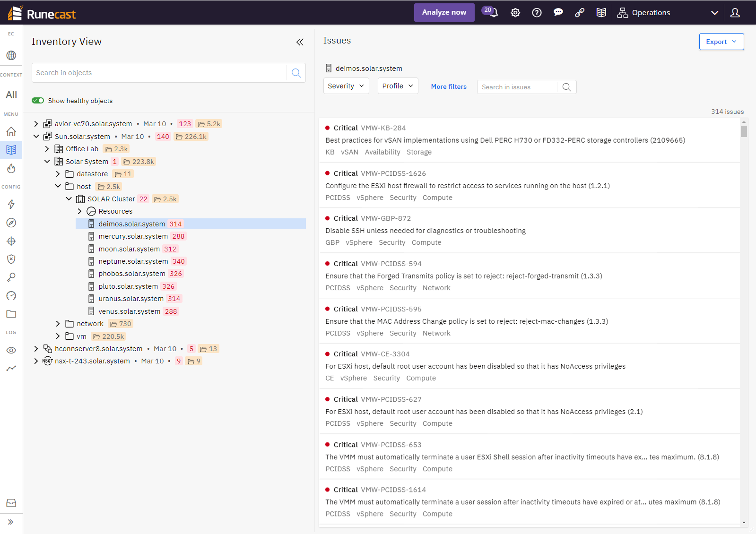Open the settings gear in top bar
756x534 pixels.
tap(515, 13)
